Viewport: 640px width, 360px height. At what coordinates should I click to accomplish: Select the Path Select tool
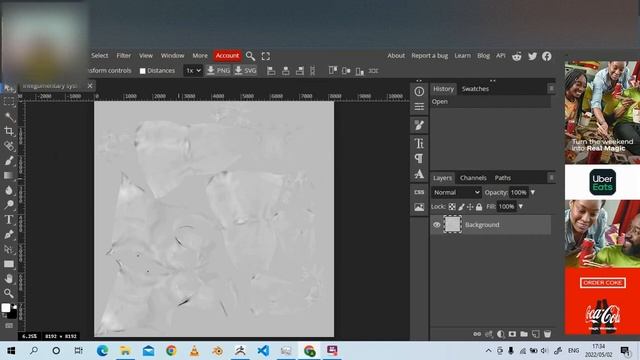point(9,249)
